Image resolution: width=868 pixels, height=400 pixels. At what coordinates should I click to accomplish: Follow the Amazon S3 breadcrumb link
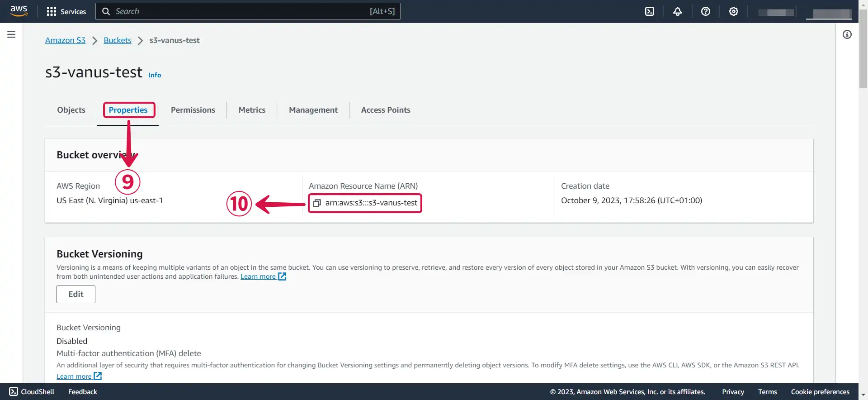[65, 40]
